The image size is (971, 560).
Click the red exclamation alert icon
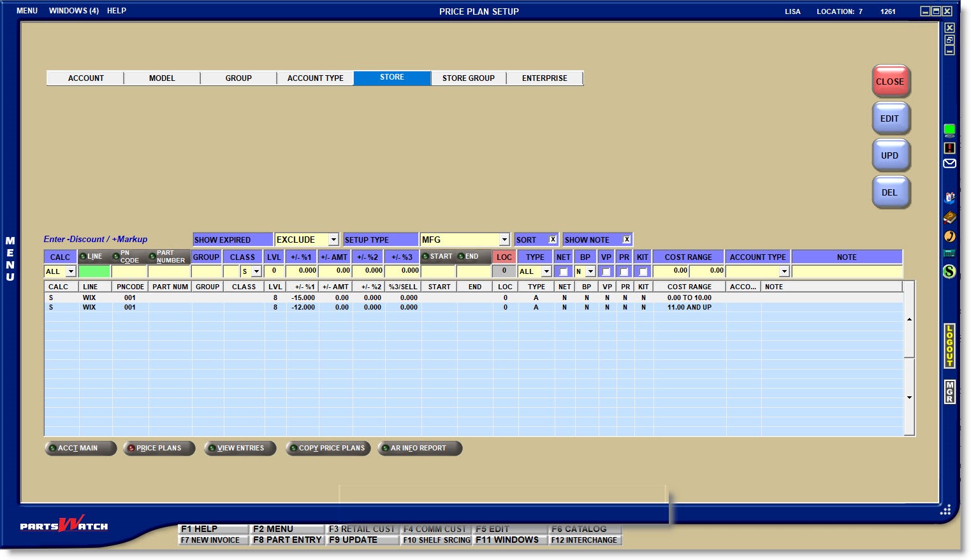click(949, 148)
